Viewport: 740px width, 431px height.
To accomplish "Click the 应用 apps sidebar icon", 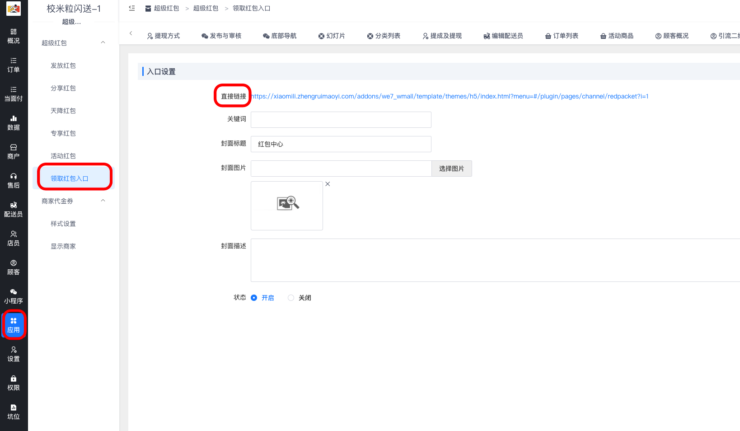I will (13, 324).
